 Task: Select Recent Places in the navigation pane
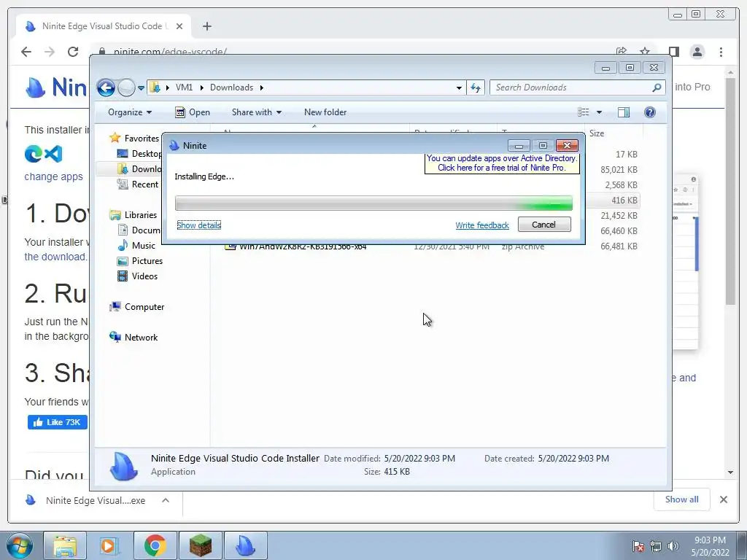pos(138,184)
